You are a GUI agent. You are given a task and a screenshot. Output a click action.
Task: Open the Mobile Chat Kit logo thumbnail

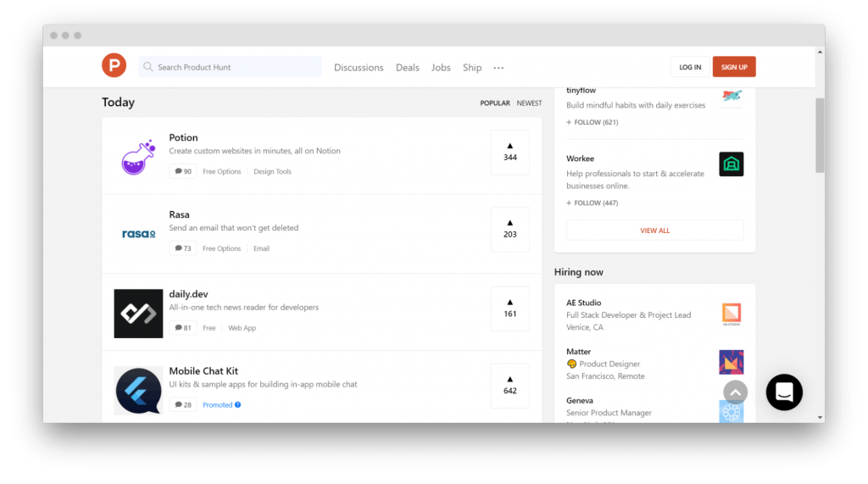tap(138, 391)
